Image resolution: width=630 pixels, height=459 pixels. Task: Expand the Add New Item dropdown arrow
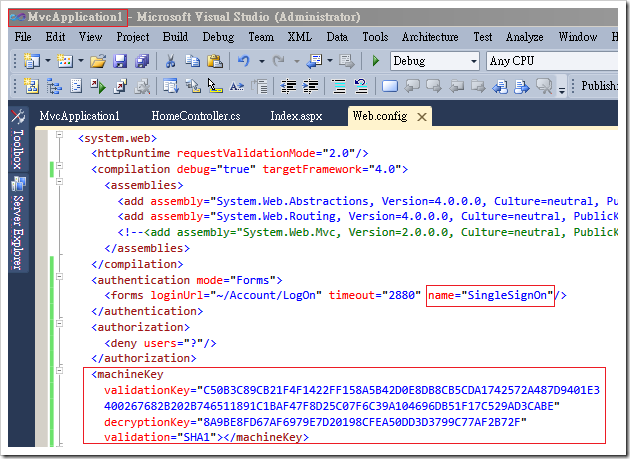click(x=81, y=61)
